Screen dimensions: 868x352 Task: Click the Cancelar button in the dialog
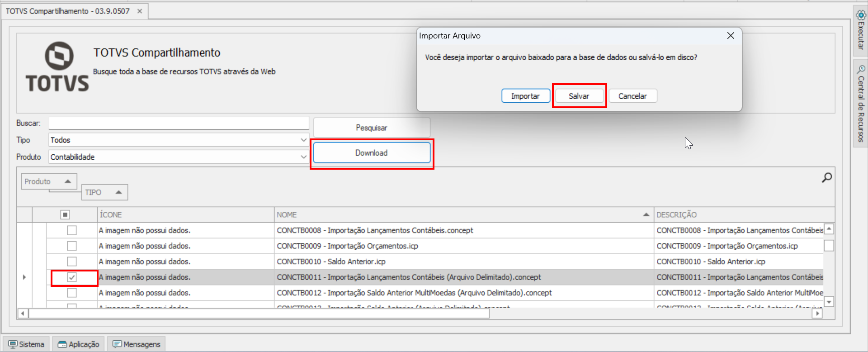point(632,96)
